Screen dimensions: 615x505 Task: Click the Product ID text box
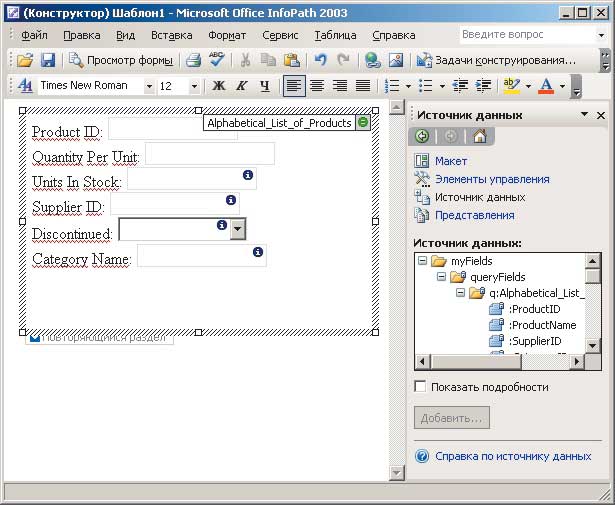[x=173, y=128]
